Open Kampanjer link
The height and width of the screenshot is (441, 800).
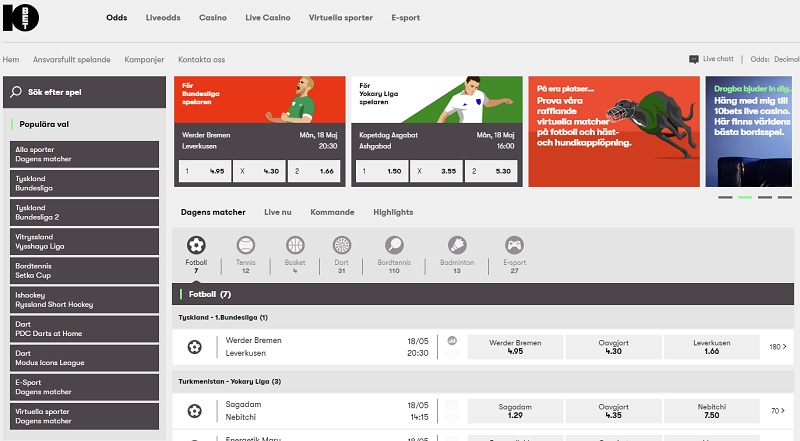144,59
